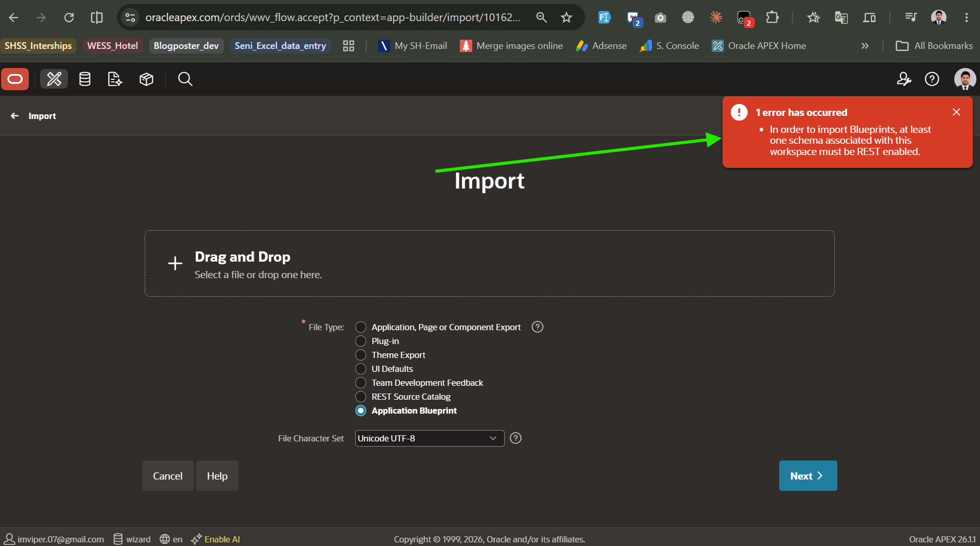The image size is (980, 546).
Task: Expand hidden bookmarks chevron
Action: tap(865, 46)
